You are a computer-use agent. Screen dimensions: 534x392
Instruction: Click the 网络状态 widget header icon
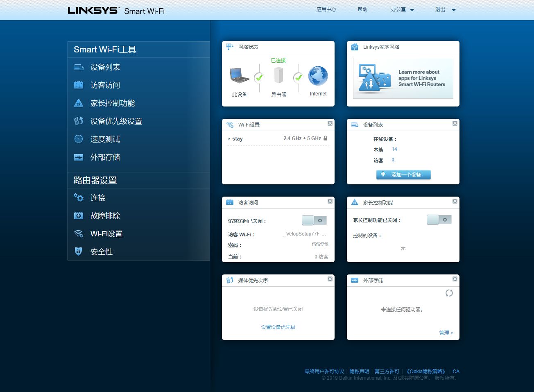230,47
